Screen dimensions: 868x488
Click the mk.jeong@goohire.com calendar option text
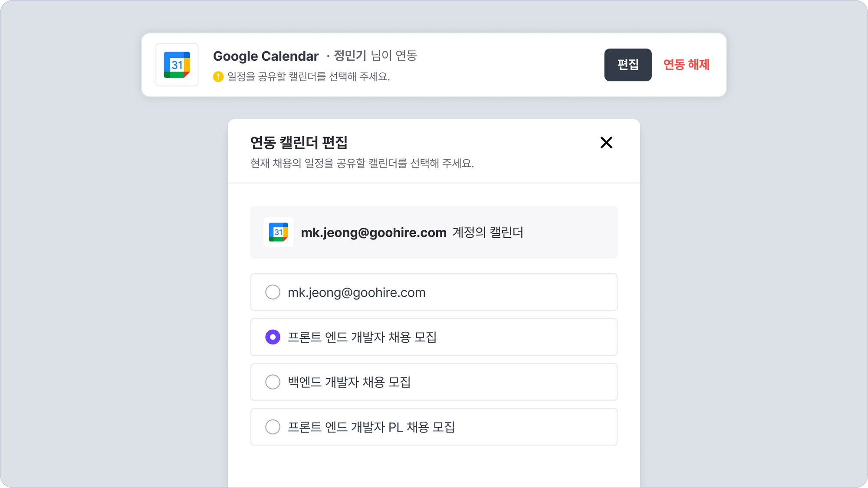[x=356, y=292]
